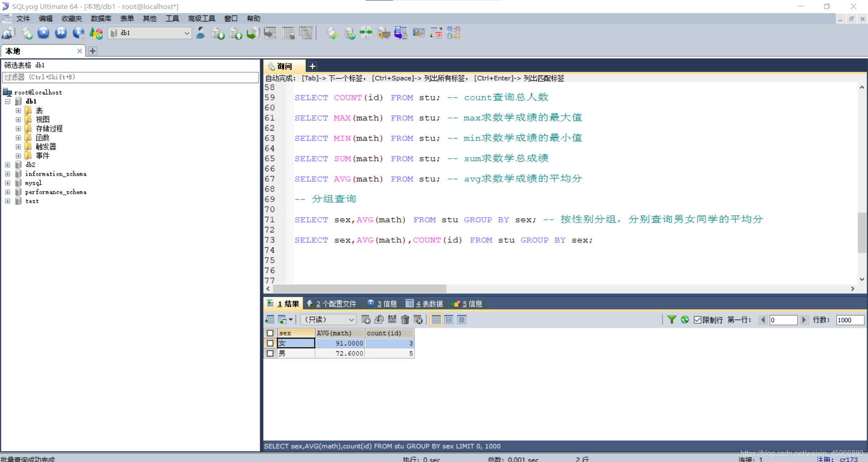
Task: Click the editor vertical scrollbar thumb
Action: (x=862, y=232)
